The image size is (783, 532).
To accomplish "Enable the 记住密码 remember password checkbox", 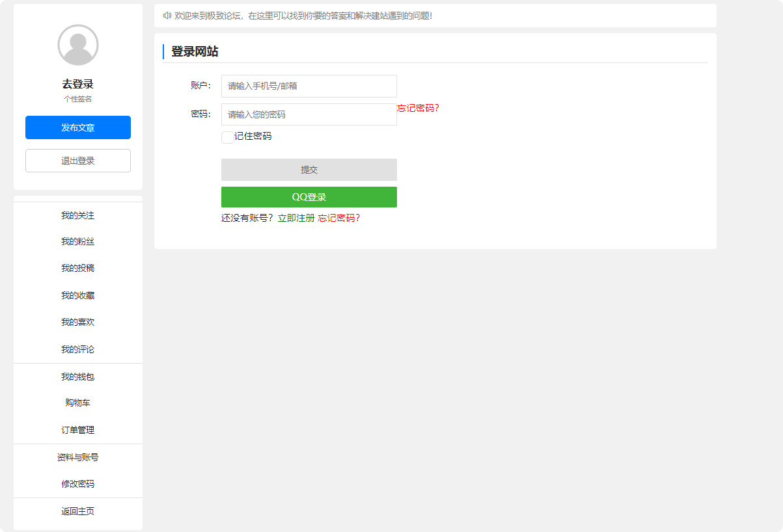I will coord(228,137).
